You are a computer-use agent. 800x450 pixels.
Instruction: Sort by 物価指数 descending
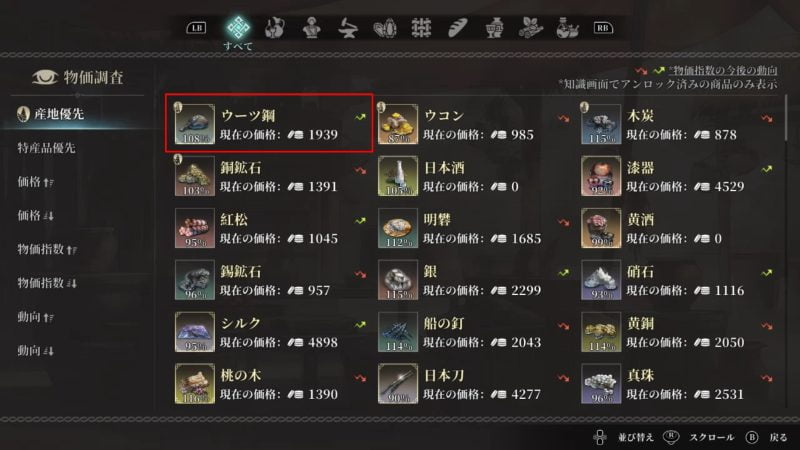point(47,283)
